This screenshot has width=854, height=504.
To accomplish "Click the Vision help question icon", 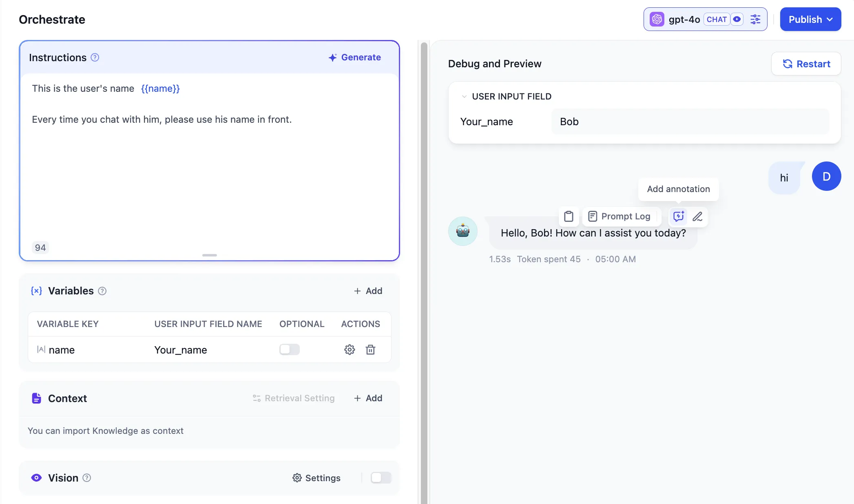I will [87, 478].
